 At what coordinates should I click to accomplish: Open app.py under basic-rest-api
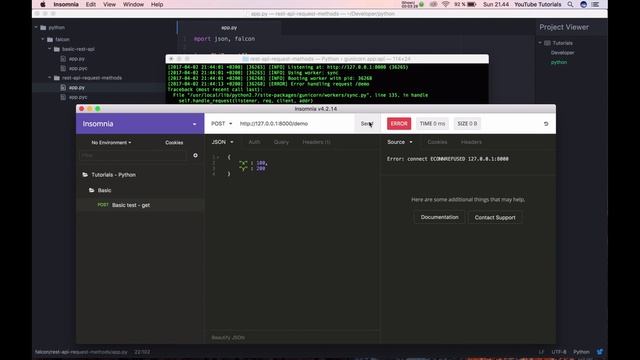tap(76, 59)
